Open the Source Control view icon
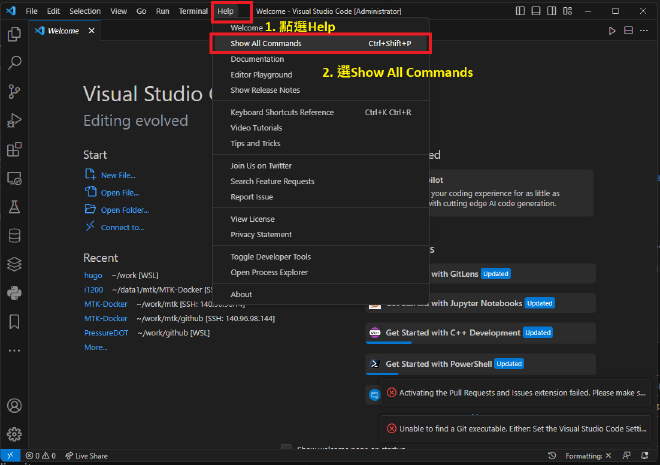The width and height of the screenshot is (660, 465). pos(14,92)
